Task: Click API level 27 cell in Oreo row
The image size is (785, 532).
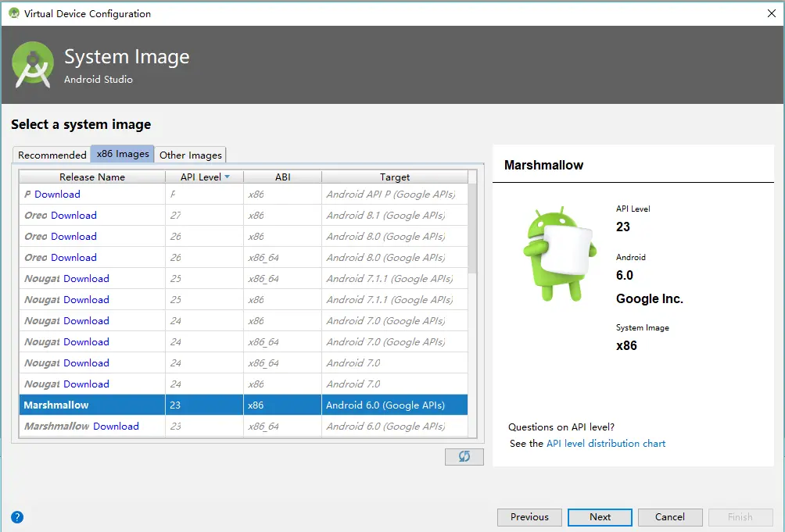Action: coord(204,215)
